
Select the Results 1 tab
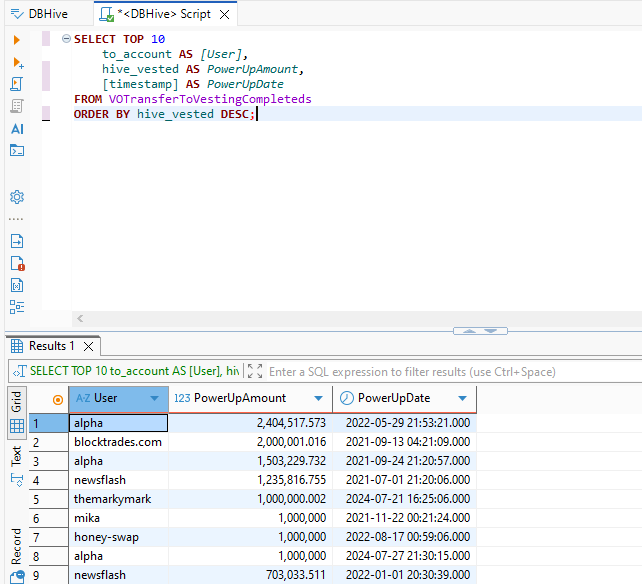(x=52, y=346)
